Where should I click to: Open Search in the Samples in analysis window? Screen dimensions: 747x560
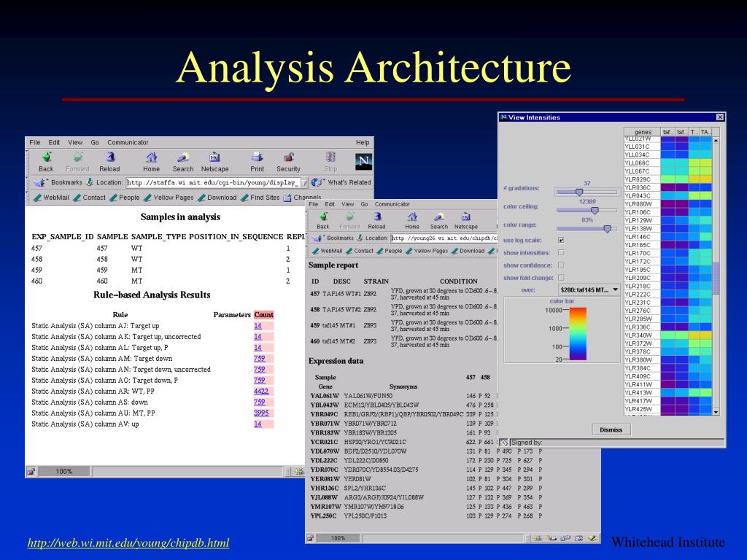coord(183,162)
